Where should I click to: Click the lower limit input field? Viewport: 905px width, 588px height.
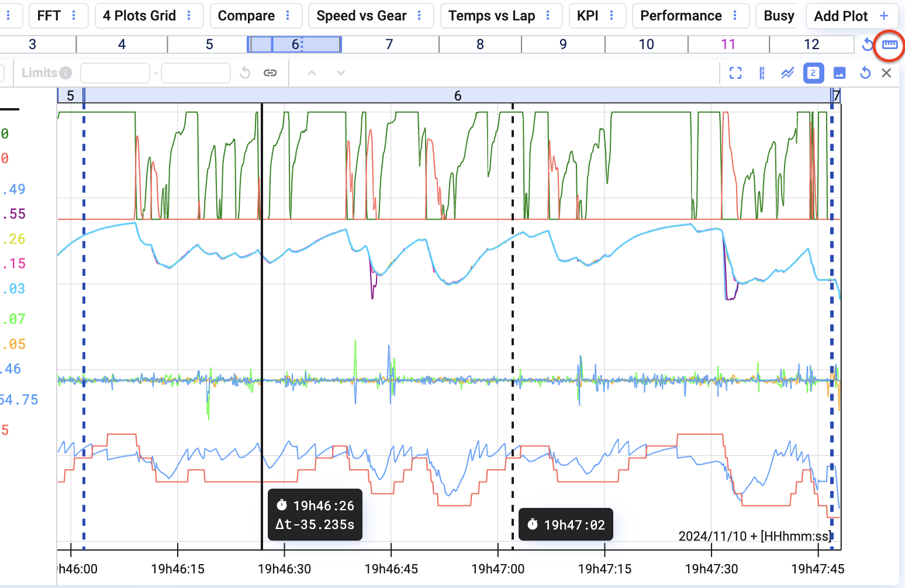coord(115,73)
